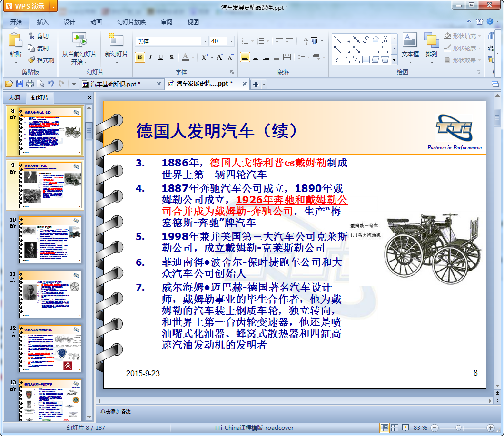Expand the shapes gallery more arrow
Screen dimensions: 504x436
(x=395, y=60)
